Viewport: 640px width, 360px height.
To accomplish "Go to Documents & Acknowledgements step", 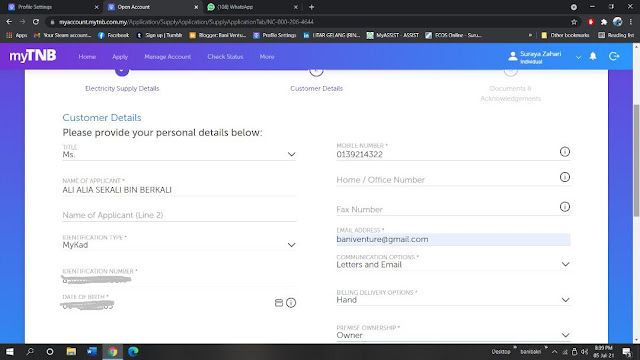I will tap(510, 93).
